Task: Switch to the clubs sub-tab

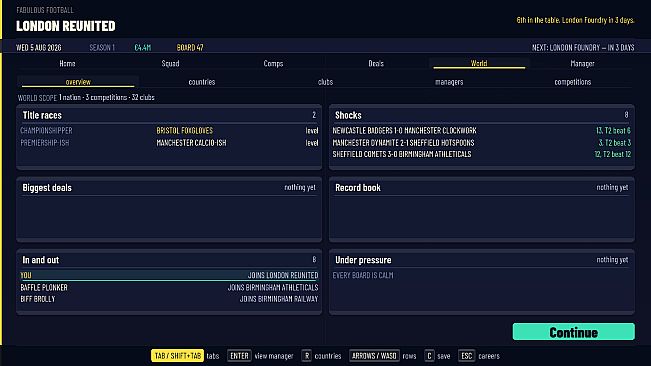Action: pos(326,82)
